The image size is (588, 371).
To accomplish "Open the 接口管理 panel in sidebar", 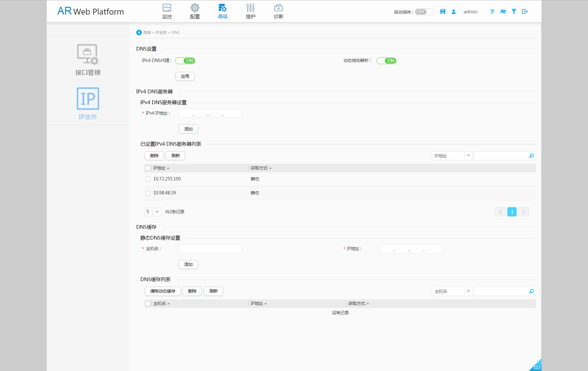I will coord(88,60).
